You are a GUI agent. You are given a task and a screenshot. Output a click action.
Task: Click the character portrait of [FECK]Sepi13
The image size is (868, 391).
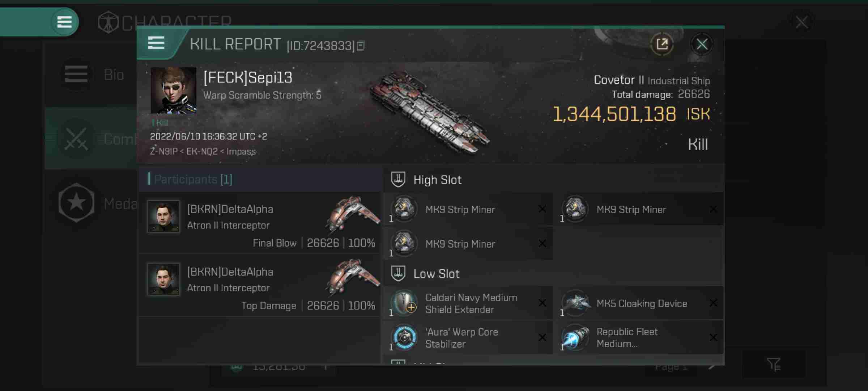[x=173, y=90]
